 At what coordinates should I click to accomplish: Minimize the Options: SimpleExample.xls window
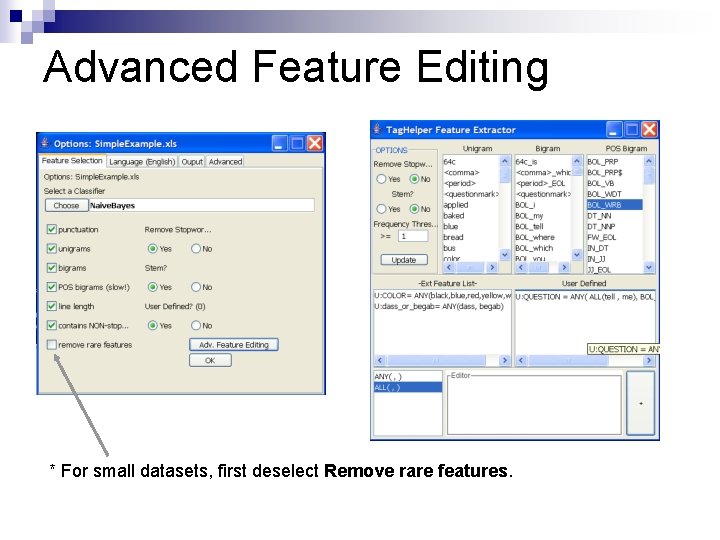pos(279,144)
